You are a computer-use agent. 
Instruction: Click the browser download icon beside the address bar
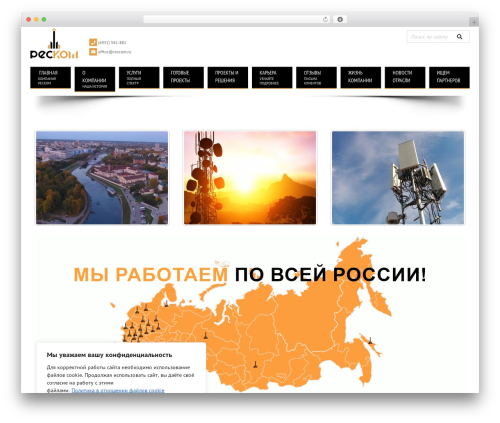[x=340, y=20]
